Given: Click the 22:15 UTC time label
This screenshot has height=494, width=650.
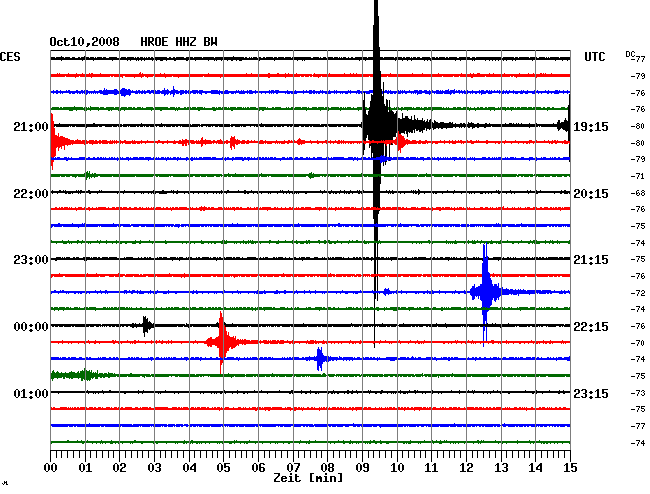Looking at the screenshot, I should [x=591, y=327].
